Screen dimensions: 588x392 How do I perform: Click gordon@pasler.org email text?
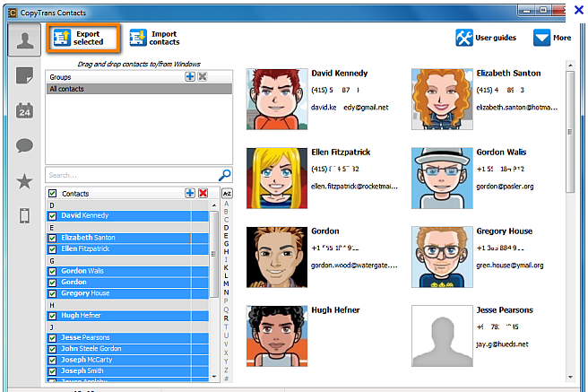[505, 187]
